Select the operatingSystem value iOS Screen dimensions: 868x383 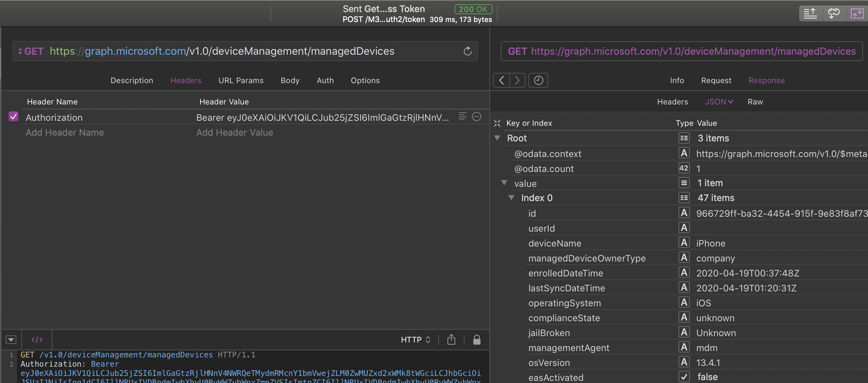coord(703,303)
